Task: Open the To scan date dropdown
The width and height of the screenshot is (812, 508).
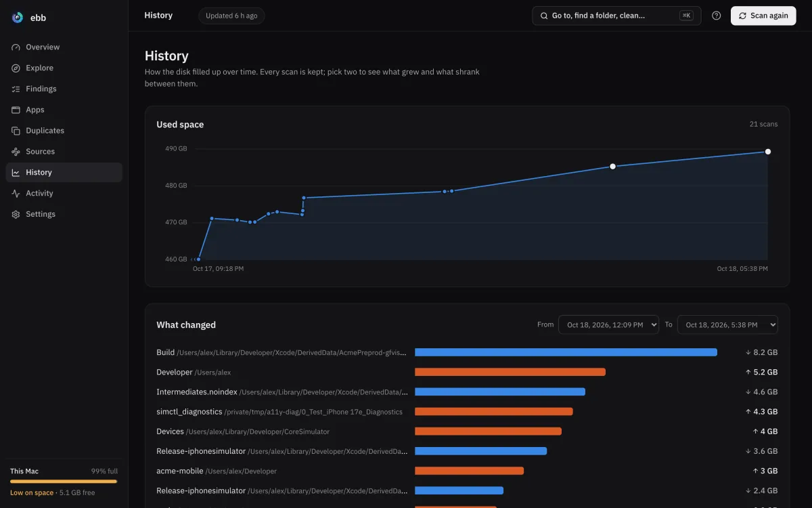Action: point(727,325)
